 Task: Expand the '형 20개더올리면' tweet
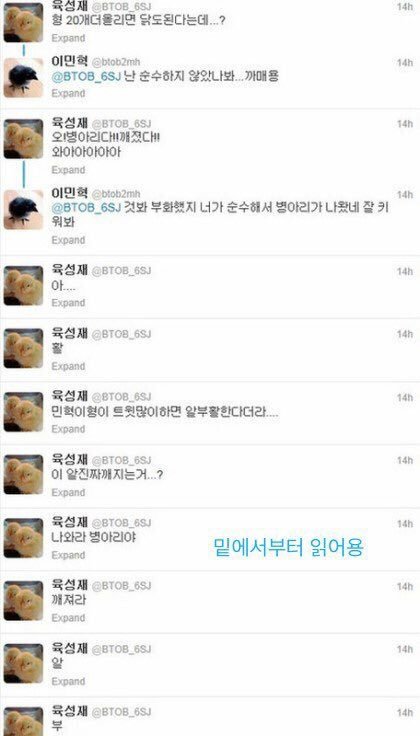[x=68, y=38]
